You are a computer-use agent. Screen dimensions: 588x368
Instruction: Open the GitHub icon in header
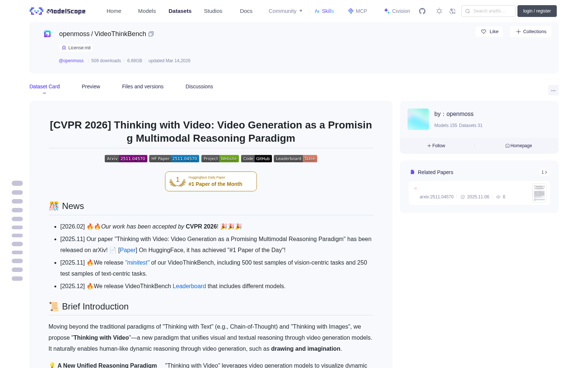click(x=422, y=11)
